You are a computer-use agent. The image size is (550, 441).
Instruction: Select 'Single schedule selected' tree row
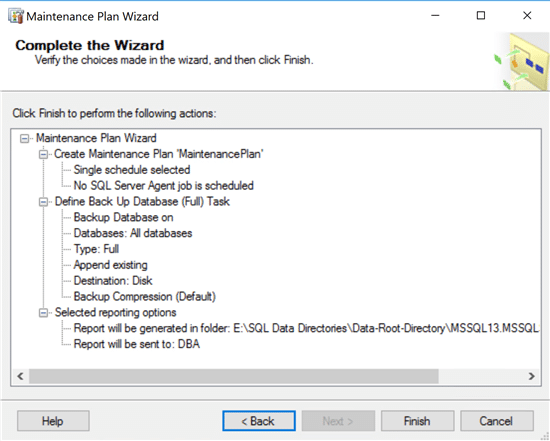pos(132,170)
